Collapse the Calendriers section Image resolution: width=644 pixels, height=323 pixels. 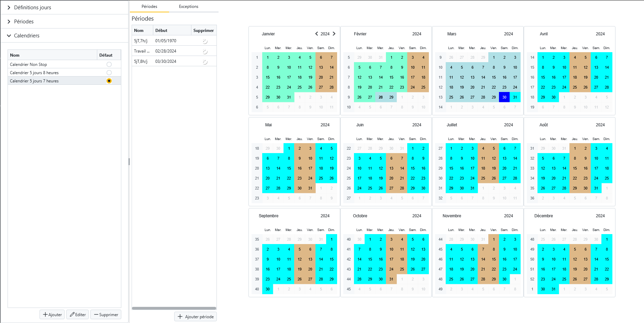tap(26, 36)
